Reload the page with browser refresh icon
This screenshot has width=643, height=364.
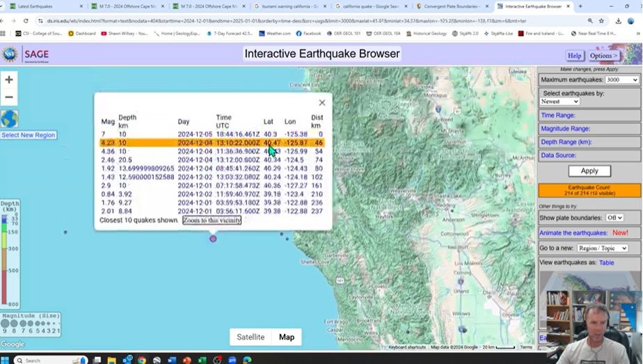[x=29, y=21]
